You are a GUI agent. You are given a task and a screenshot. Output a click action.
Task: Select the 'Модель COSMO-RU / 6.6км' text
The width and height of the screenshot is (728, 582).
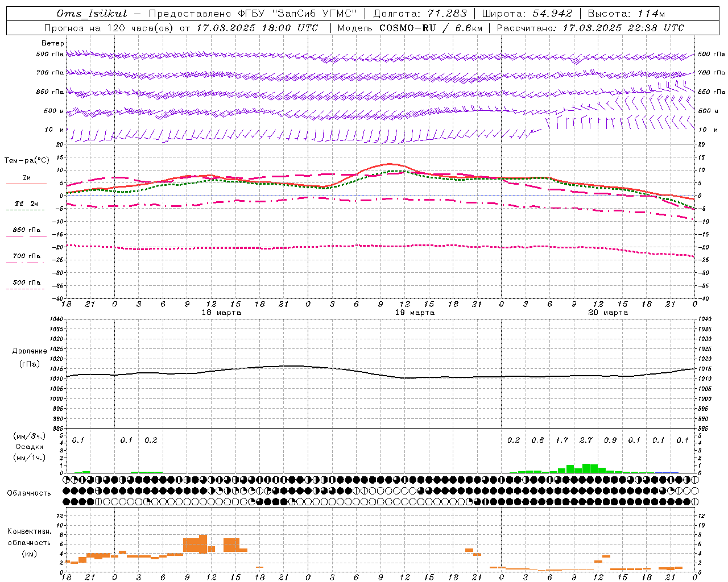tap(409, 28)
